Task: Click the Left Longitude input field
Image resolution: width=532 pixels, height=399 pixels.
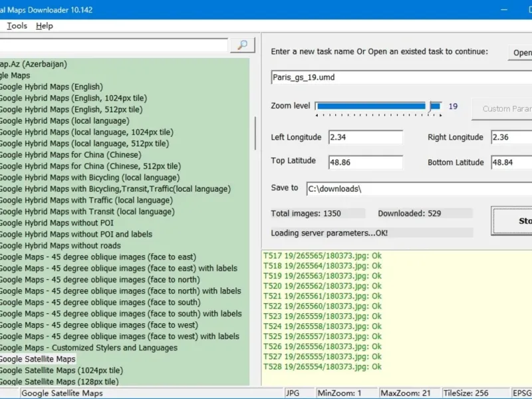Action: [x=364, y=138]
